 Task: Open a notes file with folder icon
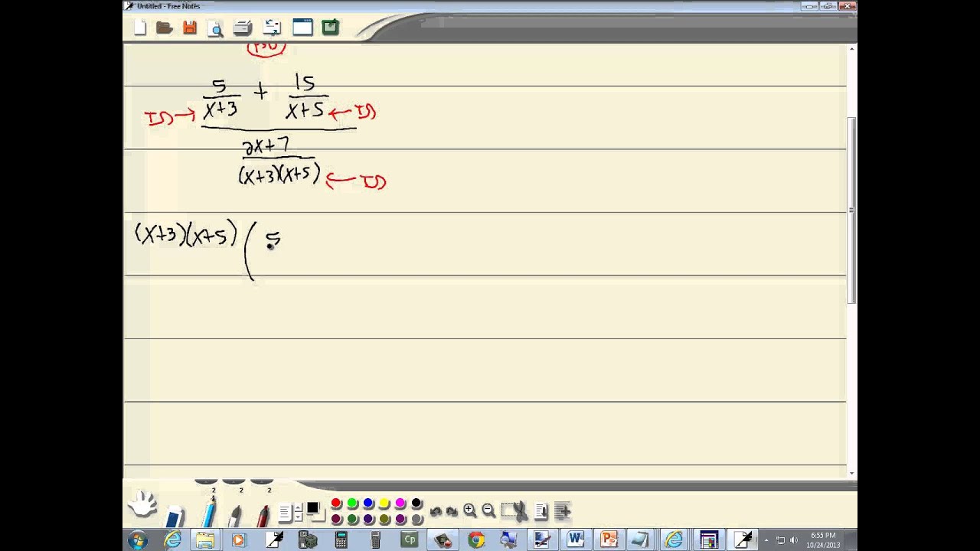tap(164, 28)
